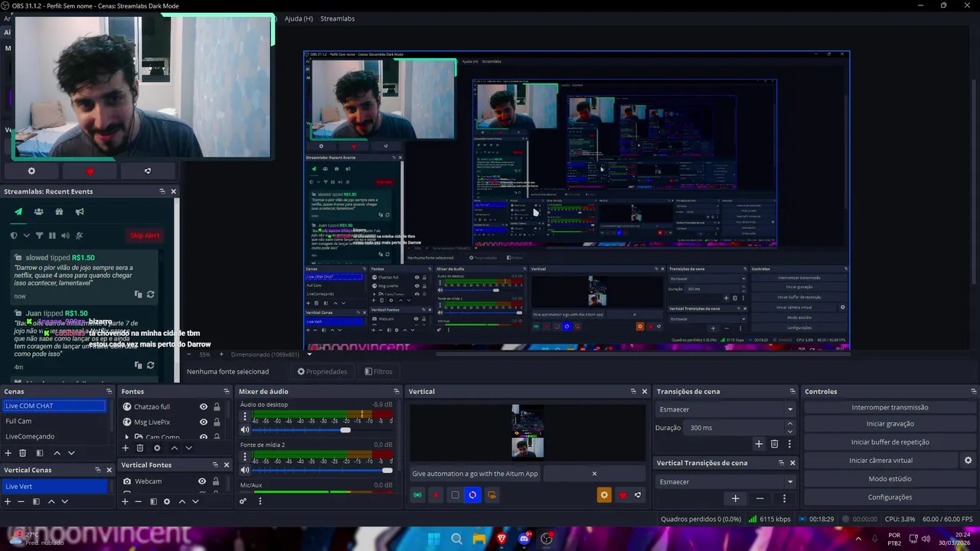The height and width of the screenshot is (551, 980).
Task: Mute Fonte de mídia 2
Action: click(x=245, y=470)
